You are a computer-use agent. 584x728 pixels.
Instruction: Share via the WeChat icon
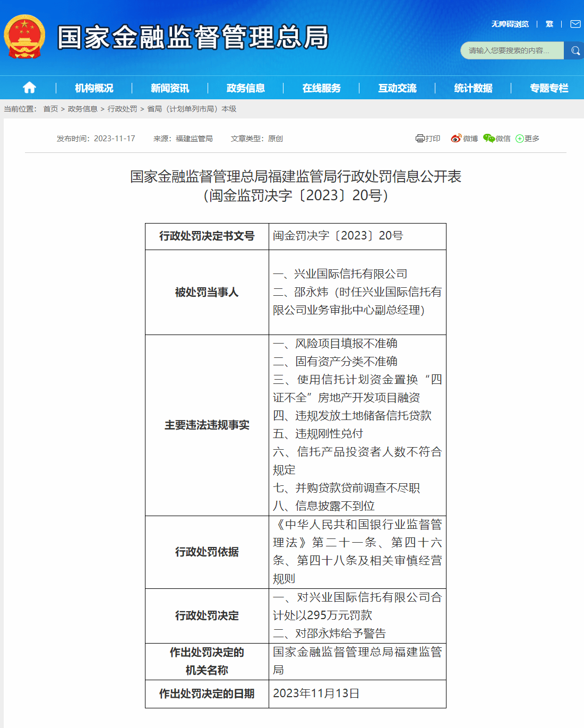click(x=489, y=139)
